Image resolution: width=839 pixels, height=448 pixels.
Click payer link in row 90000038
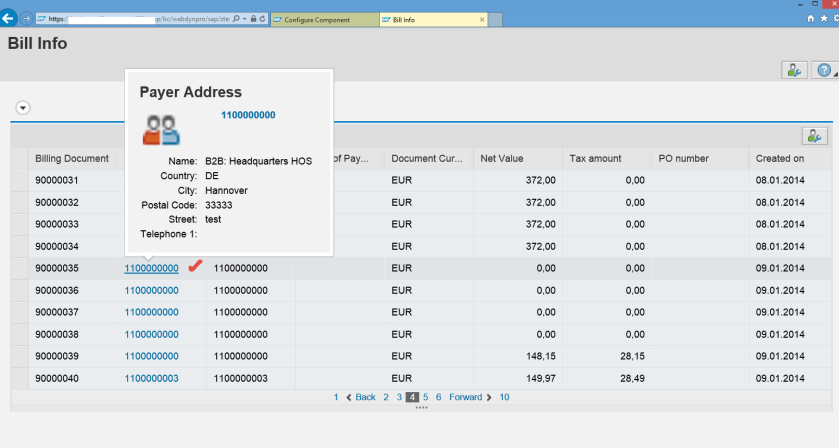pos(151,335)
